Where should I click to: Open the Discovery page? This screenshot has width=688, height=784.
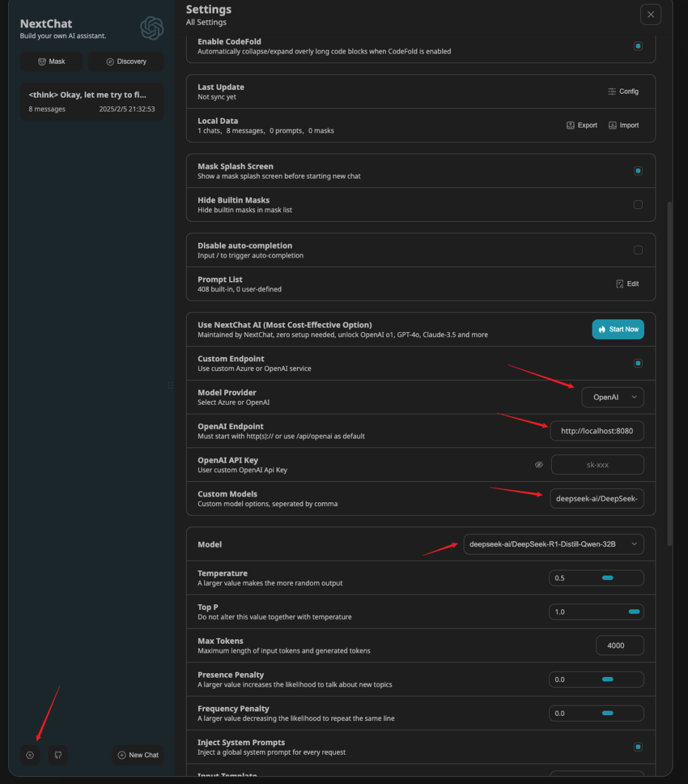(126, 61)
